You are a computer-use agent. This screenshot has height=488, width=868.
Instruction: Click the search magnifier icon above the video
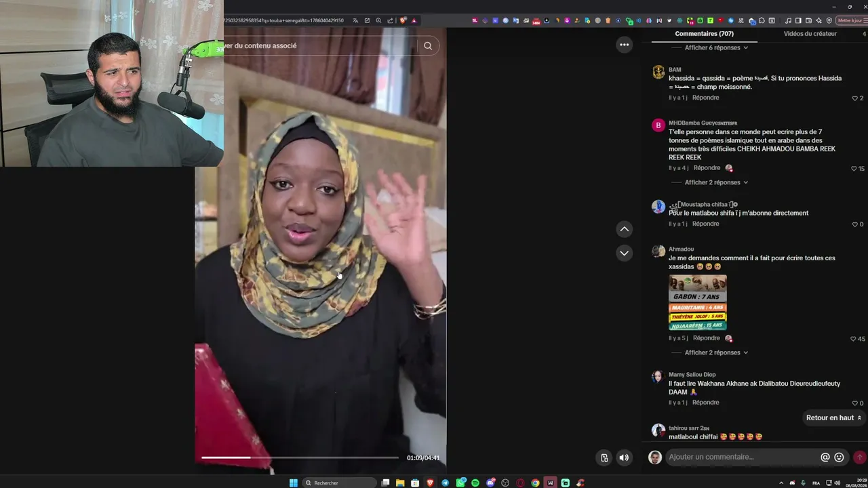click(x=428, y=46)
